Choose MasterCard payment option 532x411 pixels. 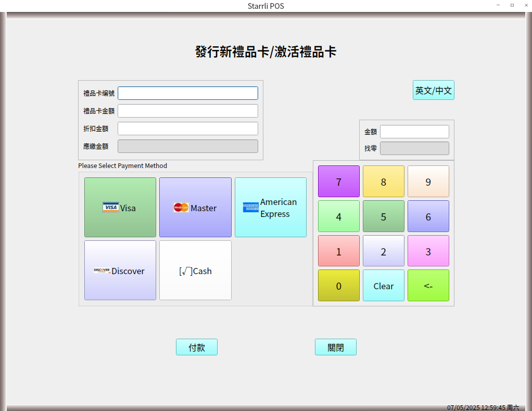pos(195,208)
